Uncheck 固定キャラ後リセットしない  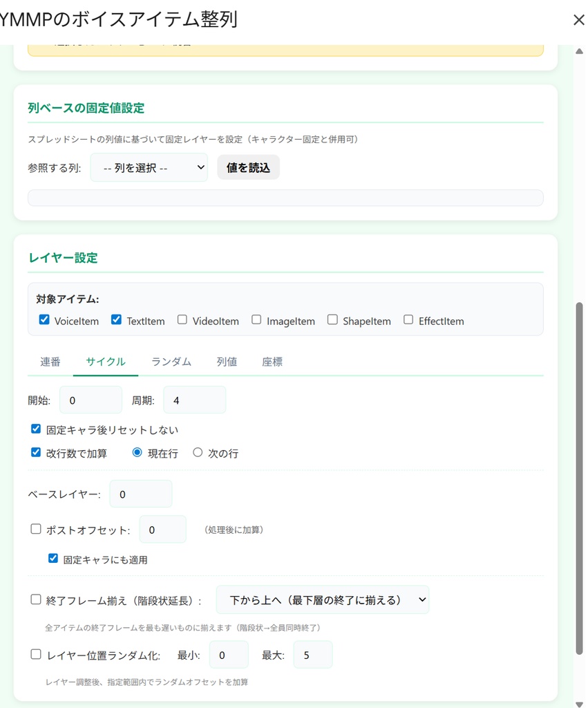(36, 429)
